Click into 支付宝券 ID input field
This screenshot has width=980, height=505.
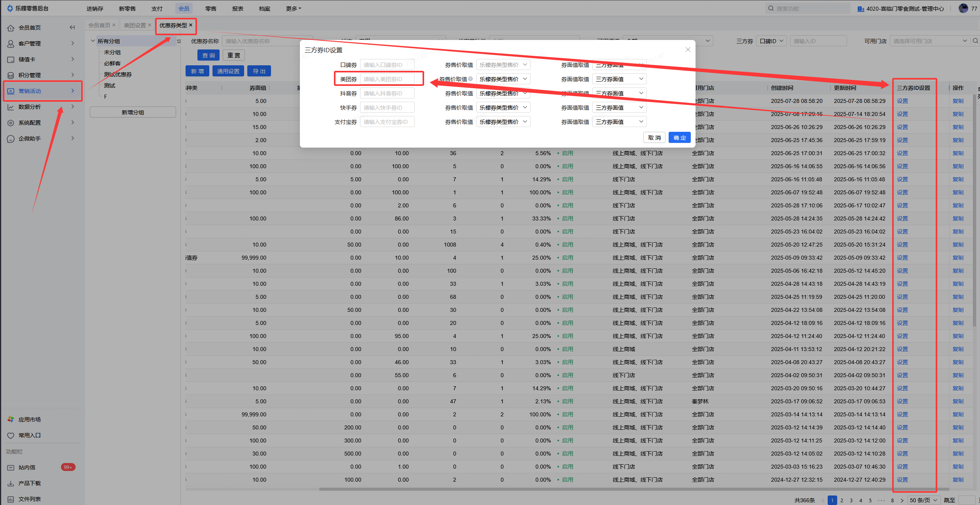[x=387, y=122]
